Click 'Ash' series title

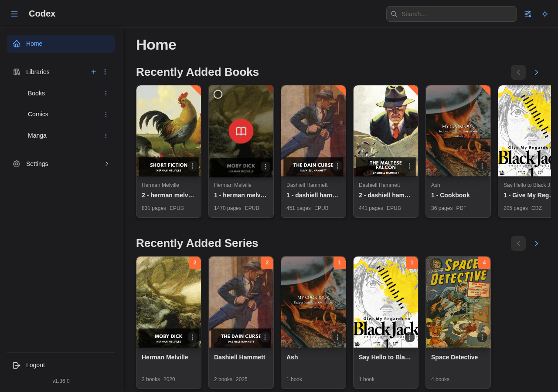(x=292, y=357)
